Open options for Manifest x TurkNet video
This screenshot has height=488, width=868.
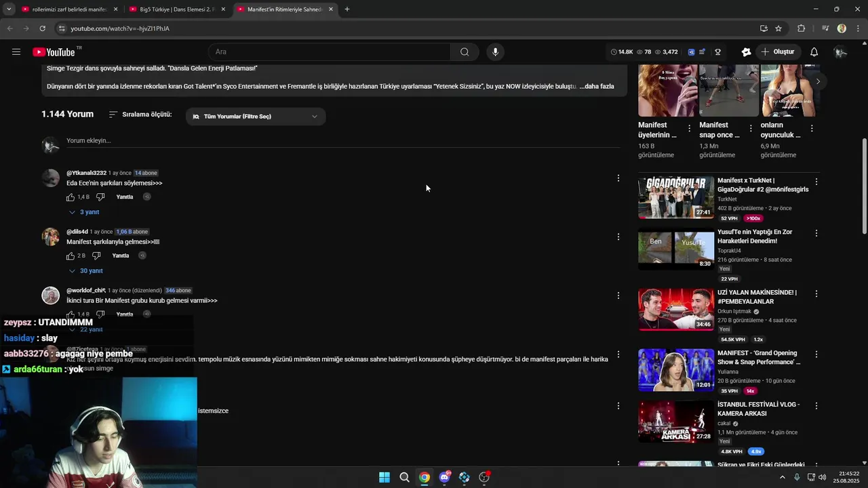[x=816, y=182]
